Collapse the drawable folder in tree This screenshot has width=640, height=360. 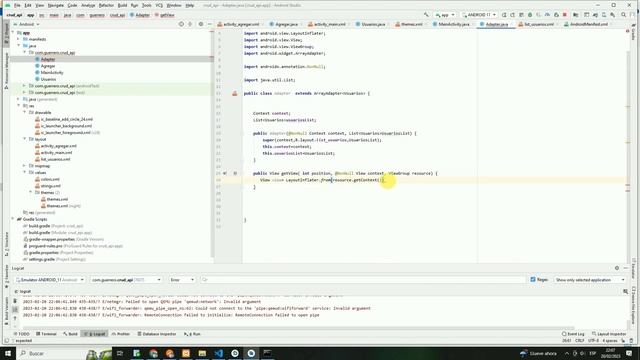pos(24,112)
